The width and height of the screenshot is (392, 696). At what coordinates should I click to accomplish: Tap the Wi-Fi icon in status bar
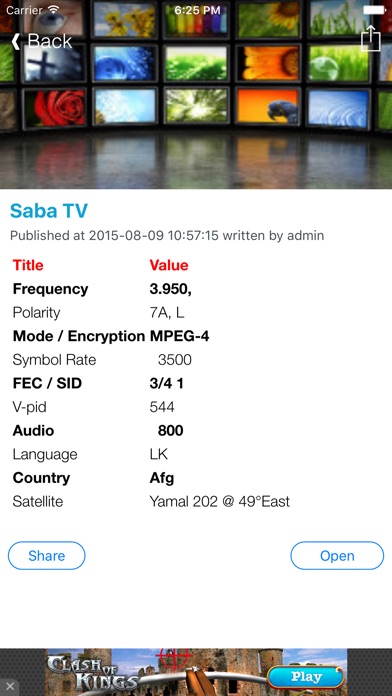54,9
